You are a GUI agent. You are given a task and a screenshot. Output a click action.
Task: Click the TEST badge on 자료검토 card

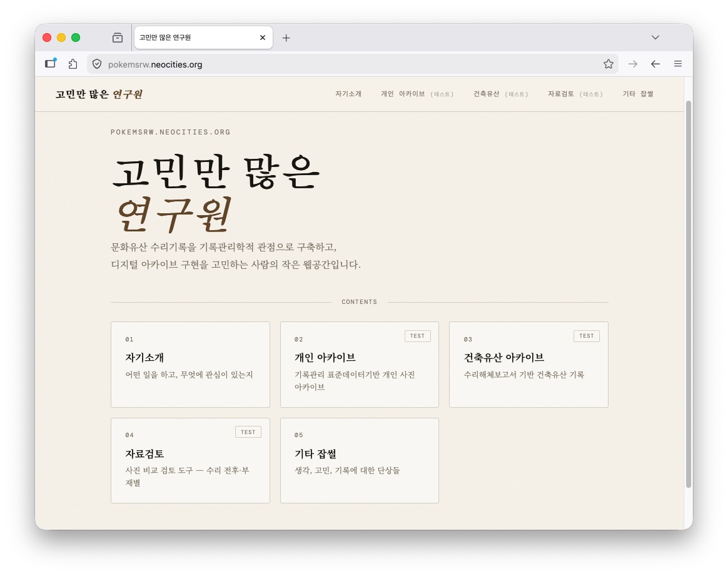[248, 432]
